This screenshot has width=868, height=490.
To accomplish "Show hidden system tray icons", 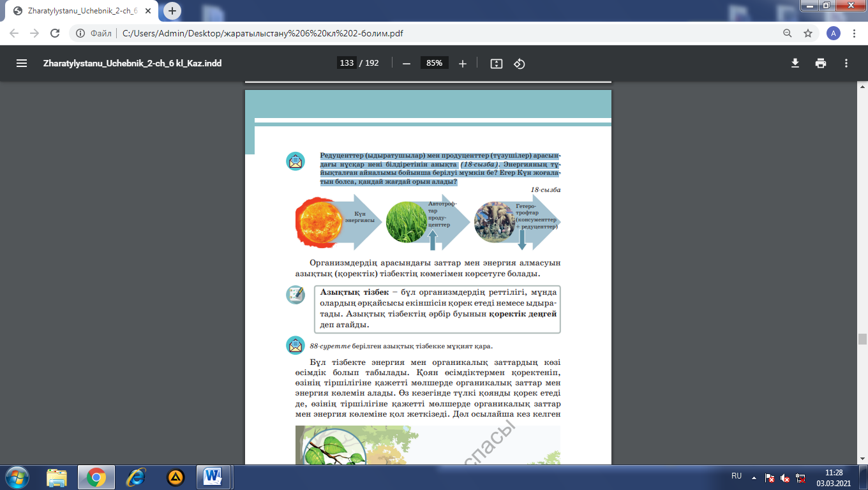I will [754, 477].
